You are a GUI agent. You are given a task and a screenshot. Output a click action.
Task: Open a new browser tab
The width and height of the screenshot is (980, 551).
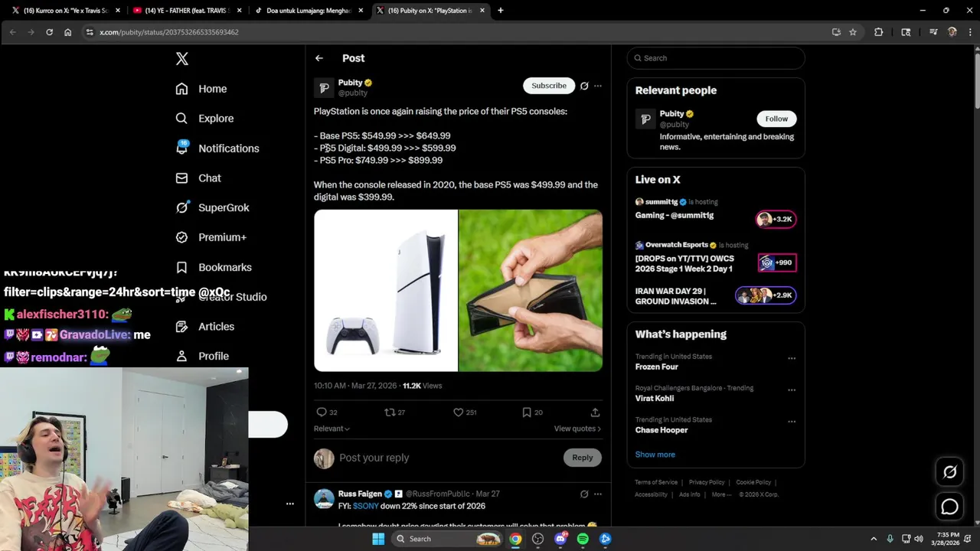pyautogui.click(x=501, y=11)
